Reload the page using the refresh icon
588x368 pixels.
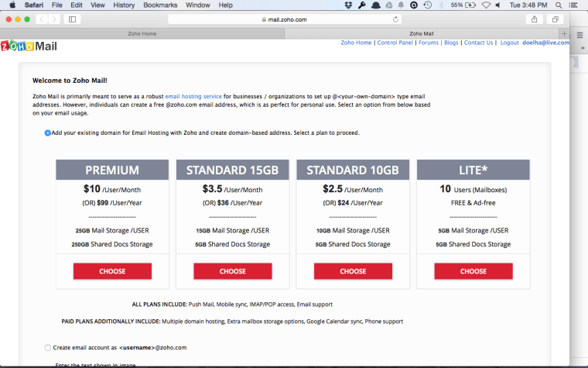[x=395, y=19]
